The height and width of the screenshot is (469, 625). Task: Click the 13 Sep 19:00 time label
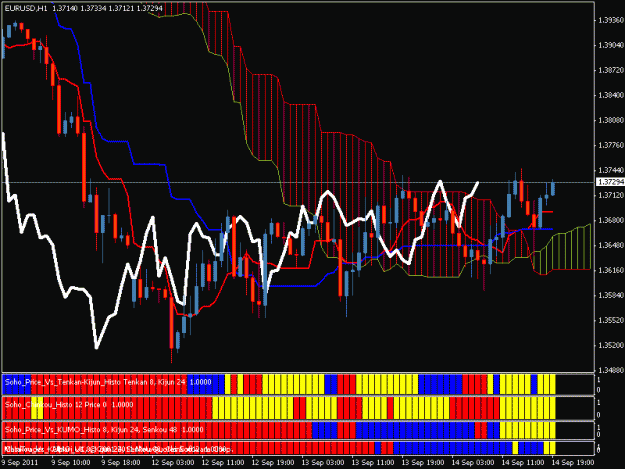(x=423, y=463)
